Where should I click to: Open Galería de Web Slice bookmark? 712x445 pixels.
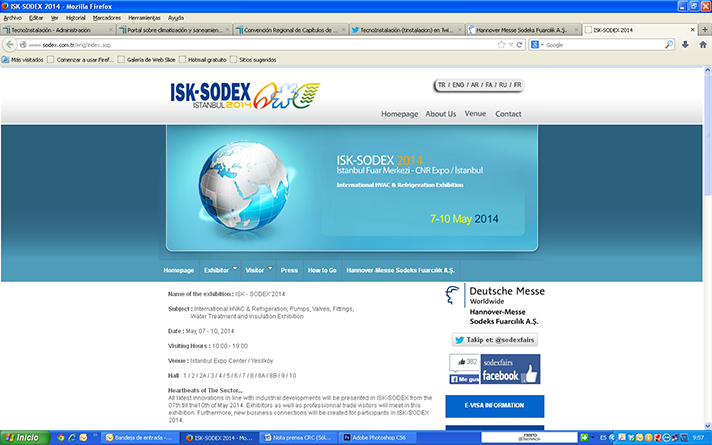tap(146, 59)
